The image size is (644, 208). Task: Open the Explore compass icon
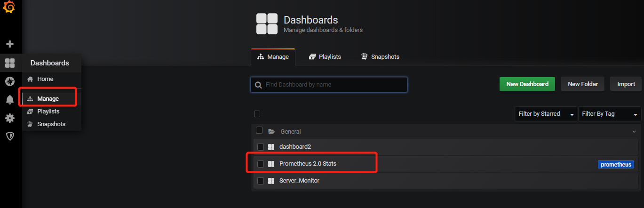pyautogui.click(x=9, y=81)
